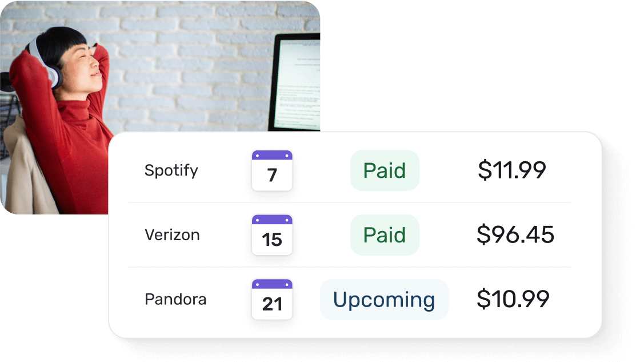Click the purple header of Pandora's calendar icon
Image resolution: width=644 pixels, height=362 pixels.
pyautogui.click(x=272, y=284)
